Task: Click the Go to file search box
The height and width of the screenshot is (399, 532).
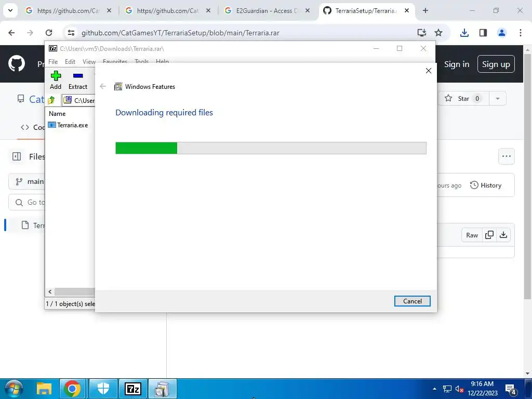Action: 27,202
